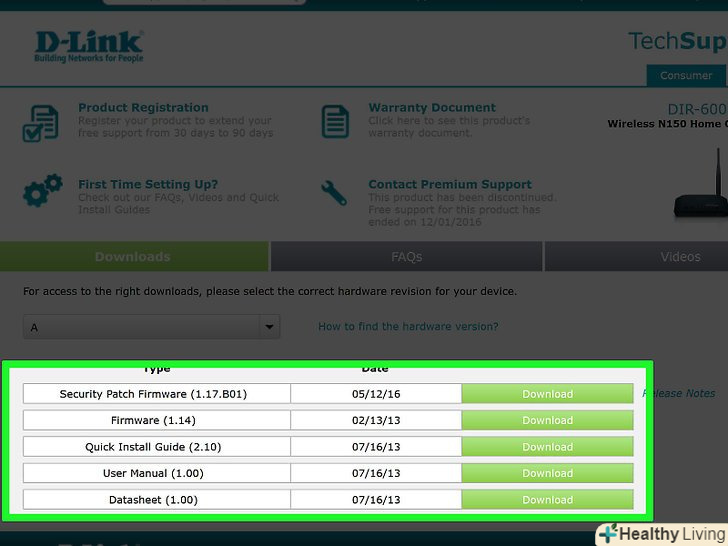Select the Consumer tab
The image size is (728, 546).
[686, 75]
